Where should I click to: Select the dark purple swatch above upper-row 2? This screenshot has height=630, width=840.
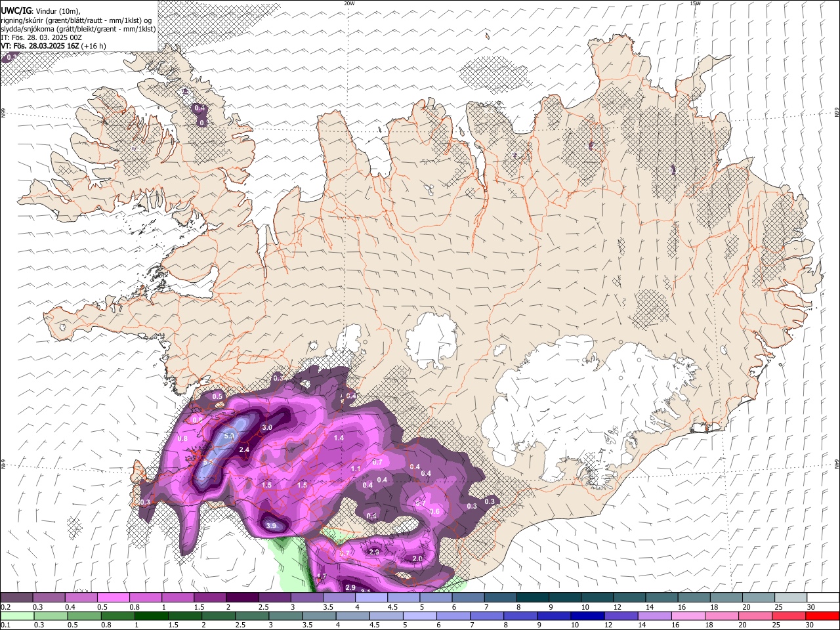click(x=242, y=597)
